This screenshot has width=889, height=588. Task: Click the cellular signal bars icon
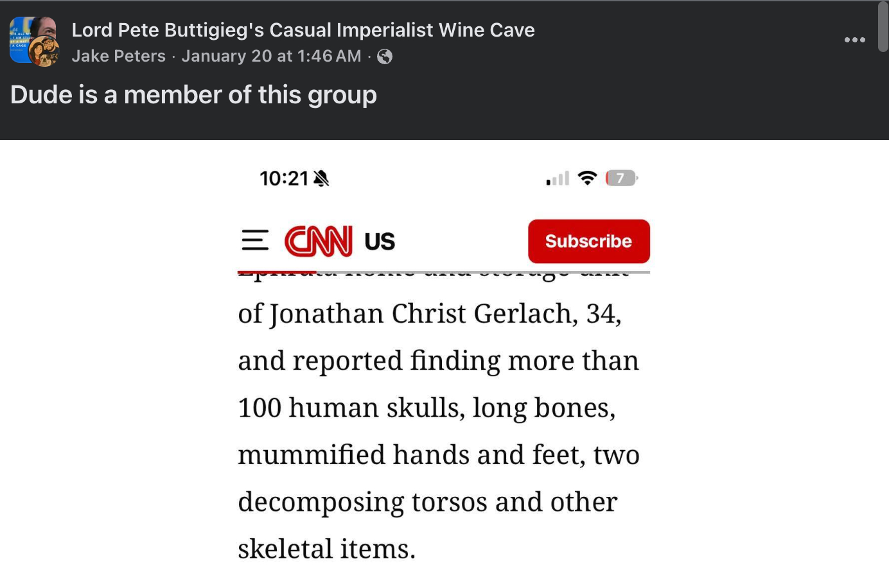pyautogui.click(x=558, y=178)
